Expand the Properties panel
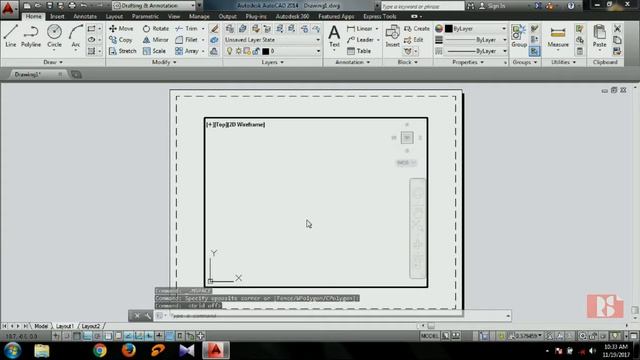640x360 pixels. [x=468, y=62]
